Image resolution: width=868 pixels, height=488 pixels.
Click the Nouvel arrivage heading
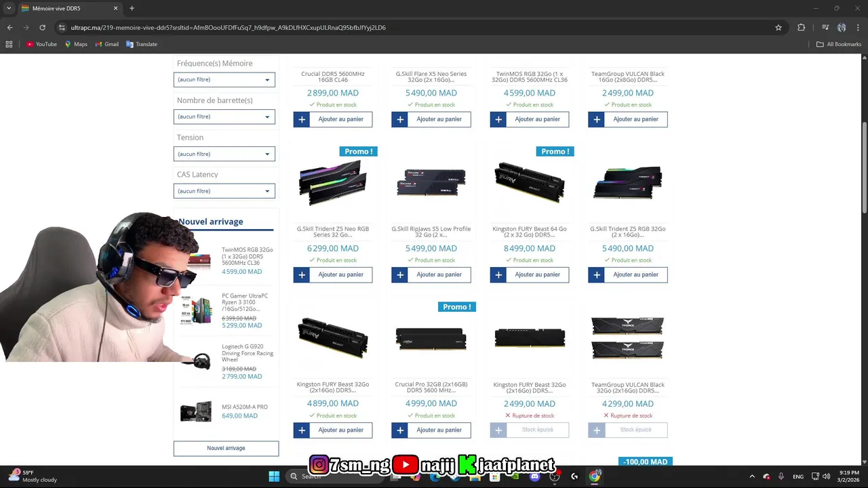(x=211, y=222)
